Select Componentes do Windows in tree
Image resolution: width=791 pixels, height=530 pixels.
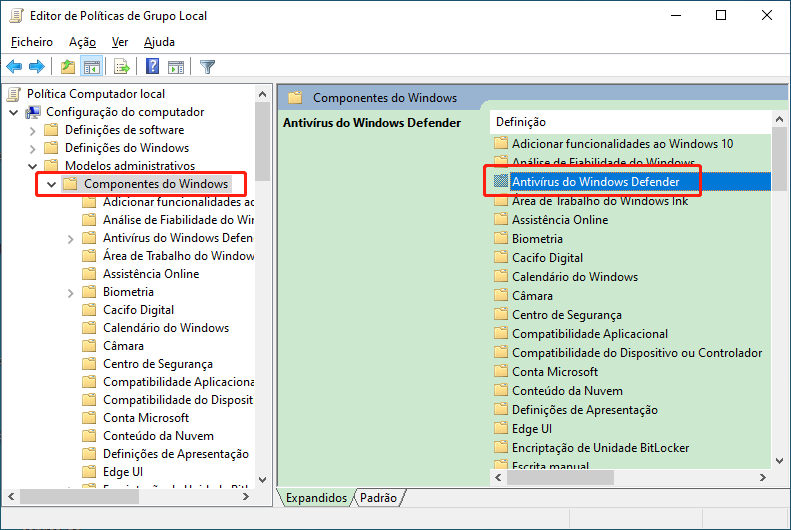click(x=156, y=184)
